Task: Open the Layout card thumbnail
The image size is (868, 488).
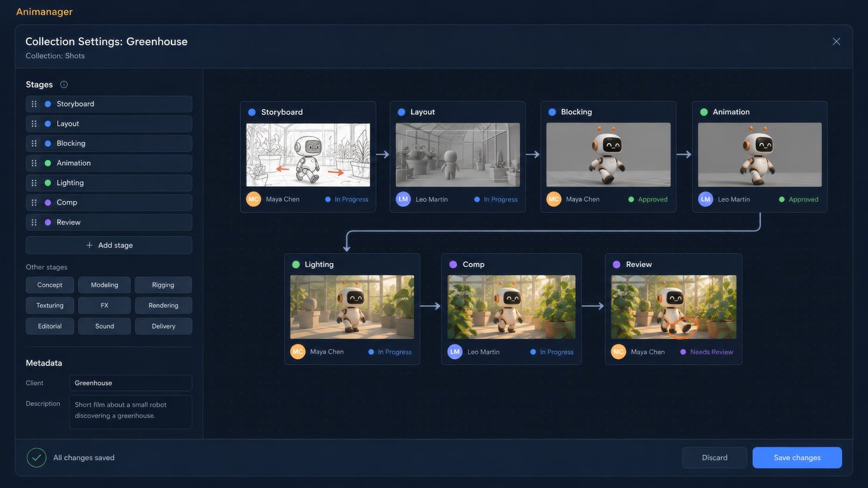Action: coord(458,154)
